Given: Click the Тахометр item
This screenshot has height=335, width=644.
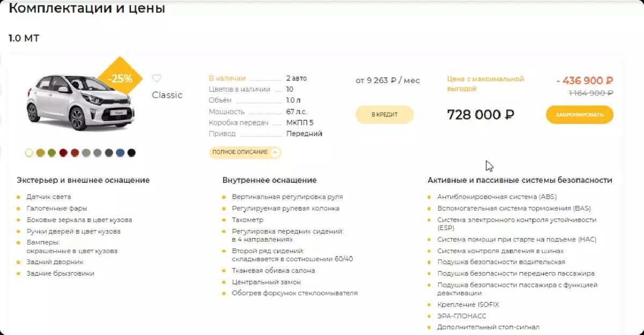Looking at the screenshot, I should (x=247, y=220).
